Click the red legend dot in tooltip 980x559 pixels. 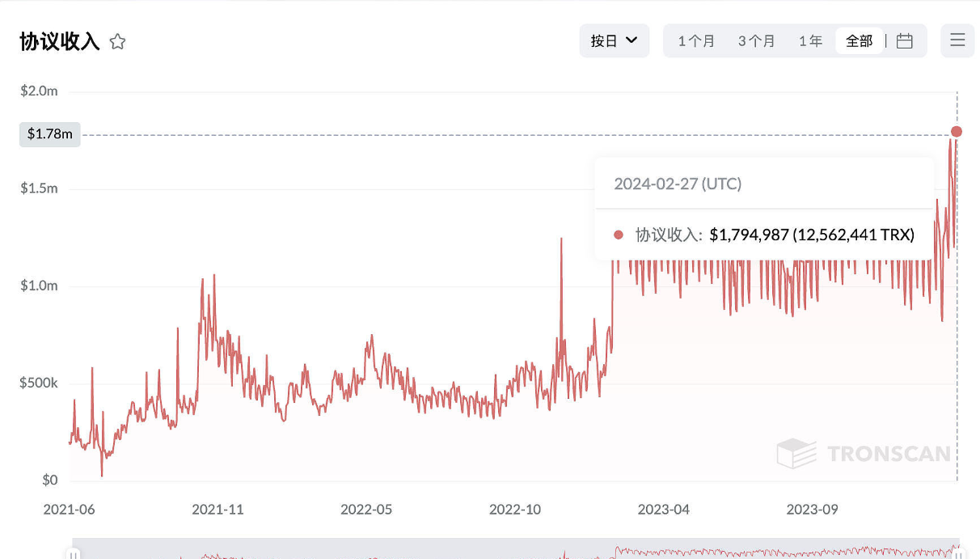point(619,235)
